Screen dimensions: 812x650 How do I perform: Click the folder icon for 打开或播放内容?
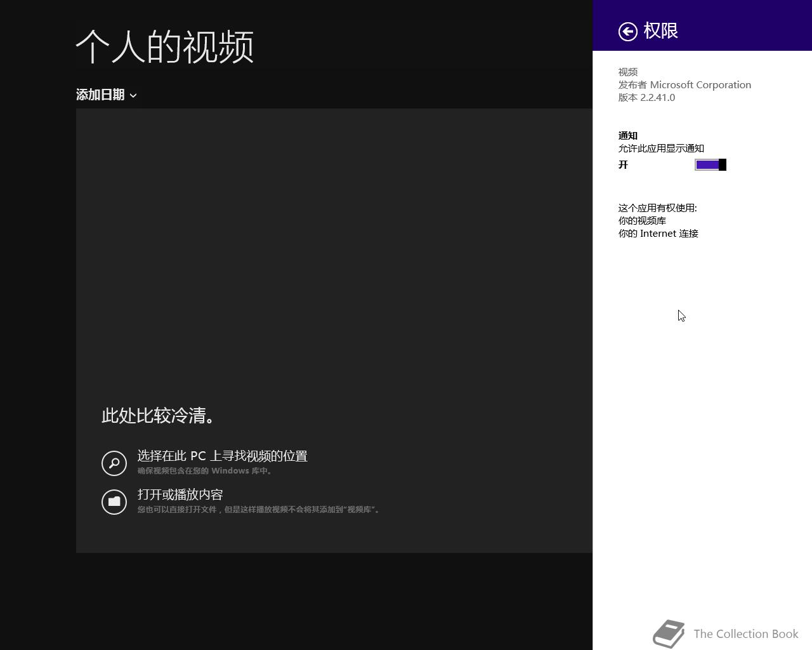pos(114,501)
